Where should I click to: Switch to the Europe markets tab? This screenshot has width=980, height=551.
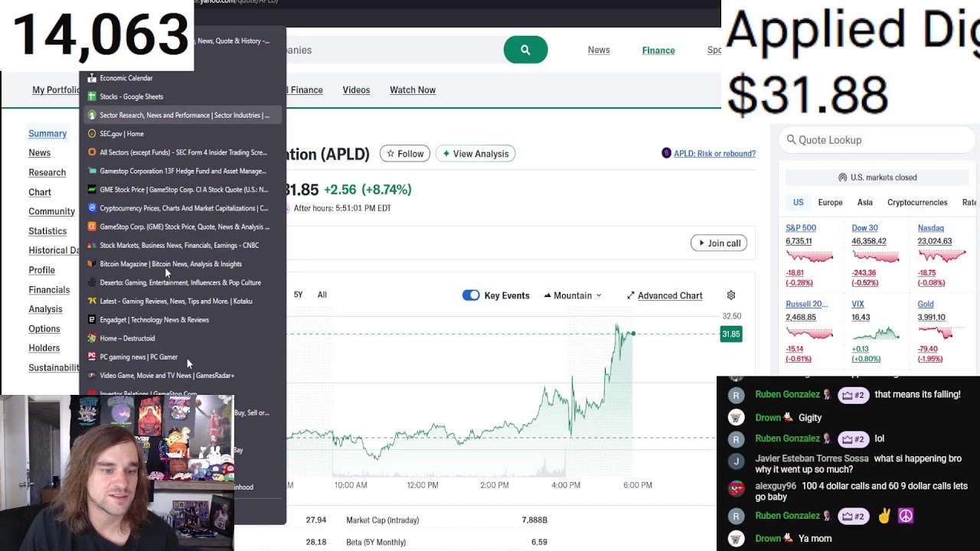(x=830, y=203)
